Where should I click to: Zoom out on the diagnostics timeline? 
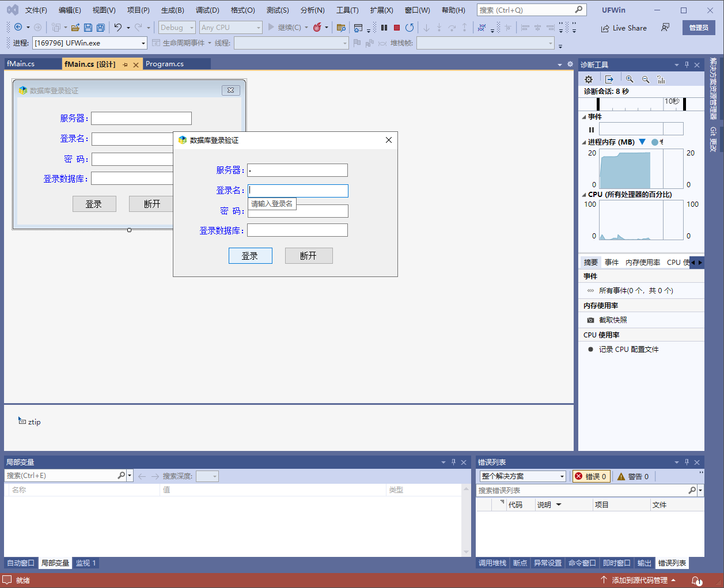point(646,79)
